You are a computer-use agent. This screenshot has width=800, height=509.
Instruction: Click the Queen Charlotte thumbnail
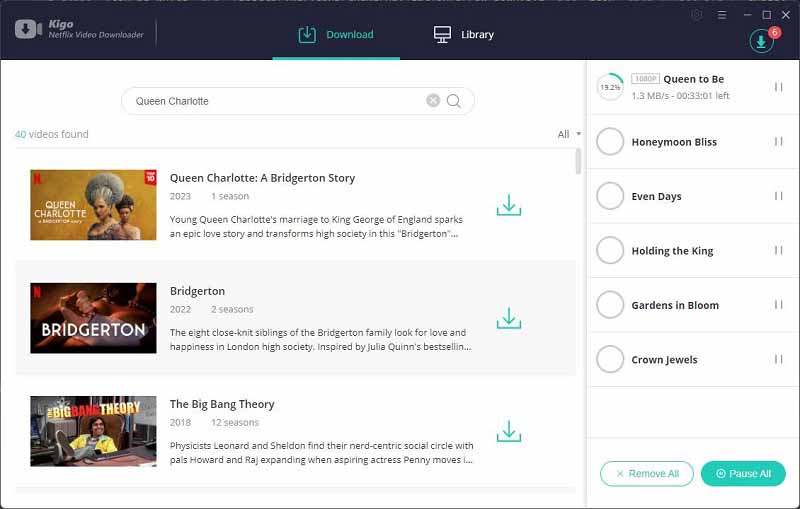point(93,205)
